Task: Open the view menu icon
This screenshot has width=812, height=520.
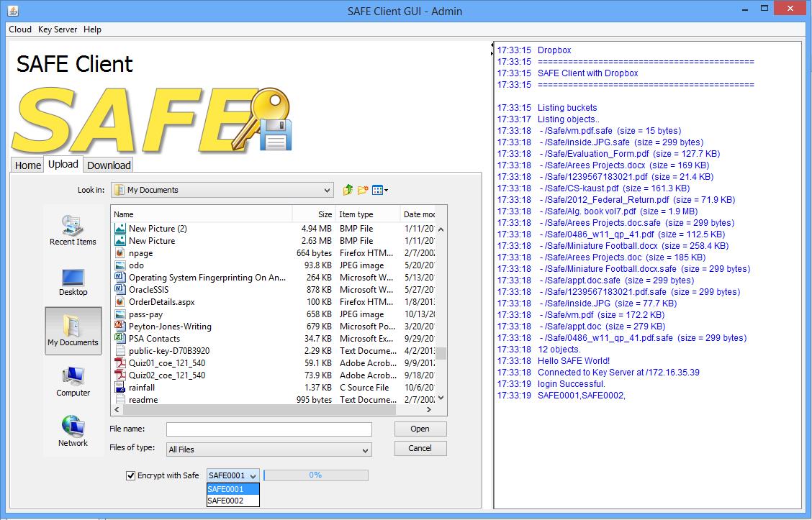Action: pyautogui.click(x=379, y=190)
